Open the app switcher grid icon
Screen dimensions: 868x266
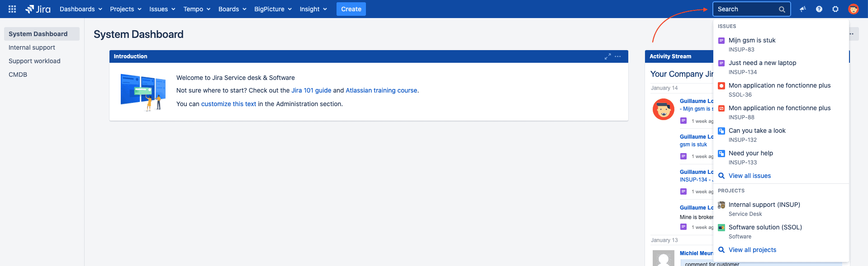click(x=12, y=9)
